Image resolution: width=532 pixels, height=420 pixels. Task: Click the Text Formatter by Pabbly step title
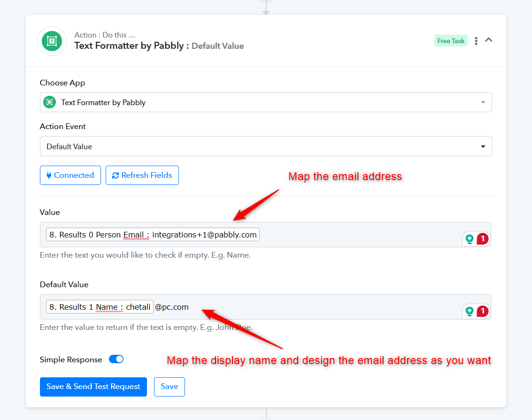coord(131,46)
